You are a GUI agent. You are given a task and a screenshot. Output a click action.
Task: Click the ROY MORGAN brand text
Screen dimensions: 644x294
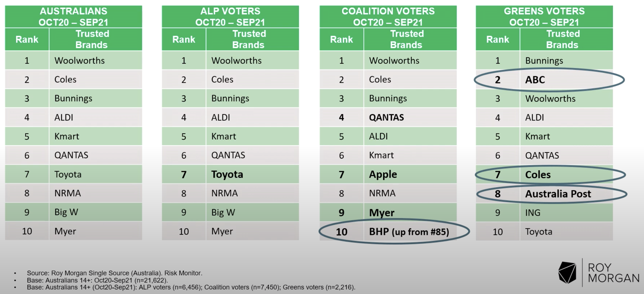[614, 273]
